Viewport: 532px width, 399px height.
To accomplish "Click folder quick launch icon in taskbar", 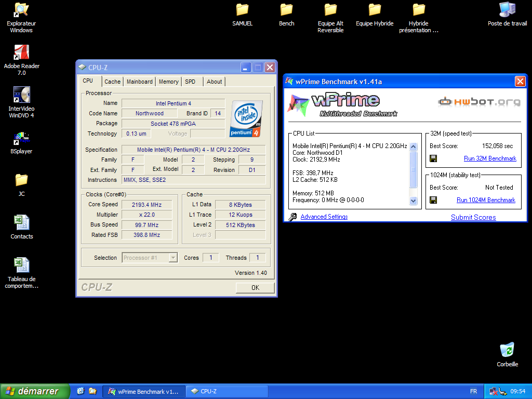I will point(92,391).
